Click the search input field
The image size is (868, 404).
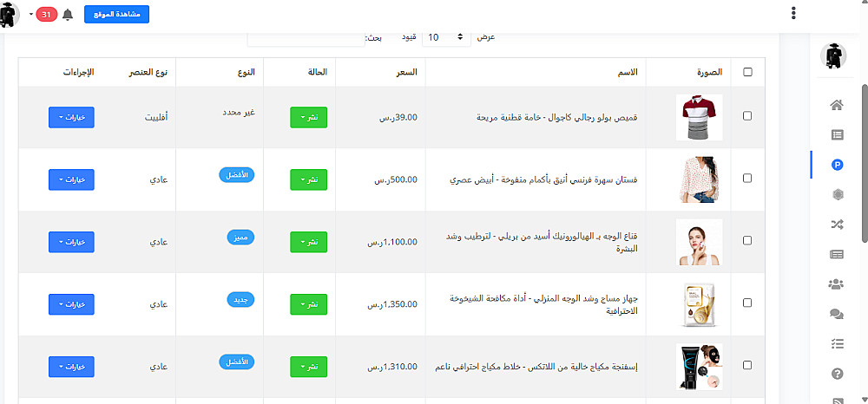[306, 38]
